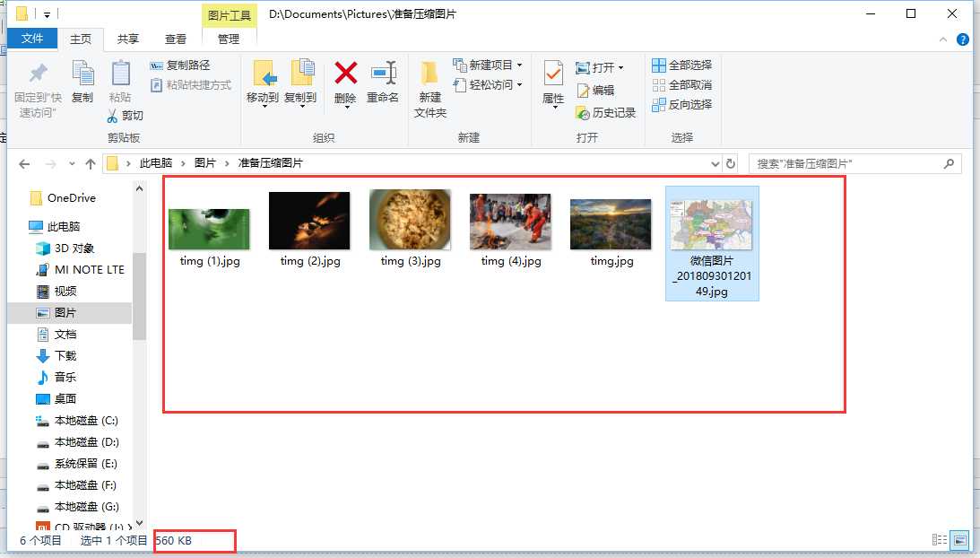The width and height of the screenshot is (980, 558).
Task: Open Explorer help question mark
Action: tap(962, 39)
